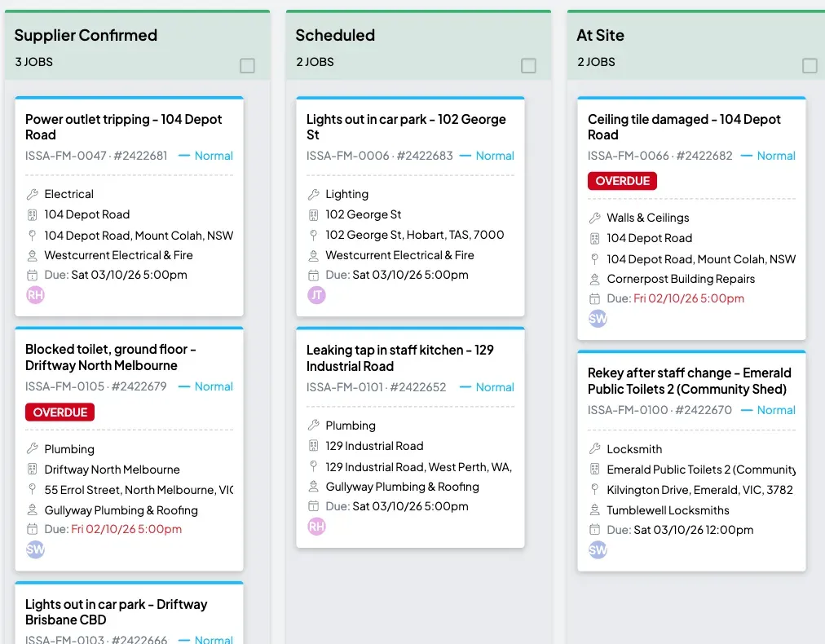The image size is (825, 644).
Task: Click building icon beside Driftway North Melbourne
Action: coord(32,470)
